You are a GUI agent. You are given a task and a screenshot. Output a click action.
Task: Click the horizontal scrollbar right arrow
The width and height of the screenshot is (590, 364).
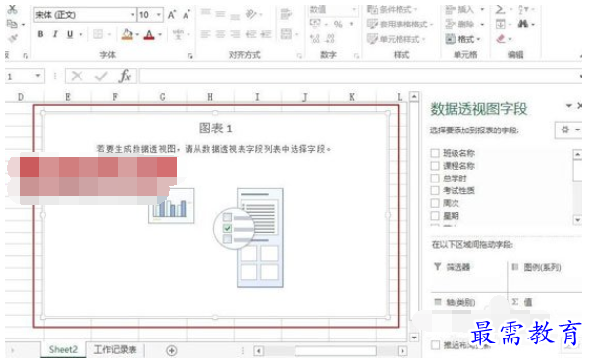point(402,351)
